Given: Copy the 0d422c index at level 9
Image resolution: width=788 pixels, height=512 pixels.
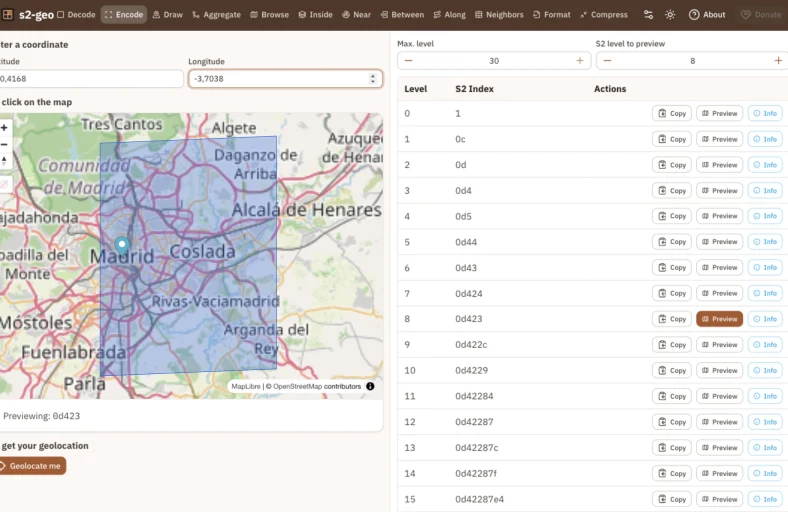Looking at the screenshot, I should pos(672,345).
